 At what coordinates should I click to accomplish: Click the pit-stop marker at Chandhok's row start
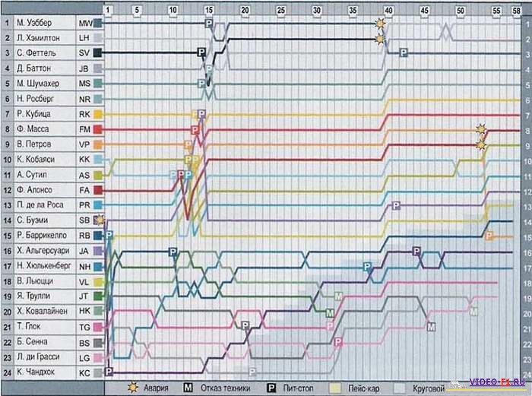click(x=109, y=372)
